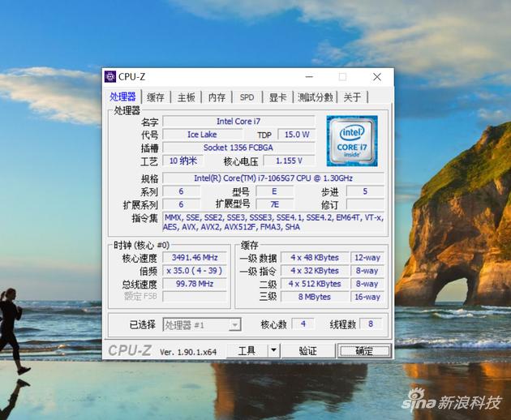Click the empty 修订 field
511x420 pixels.
click(365, 204)
